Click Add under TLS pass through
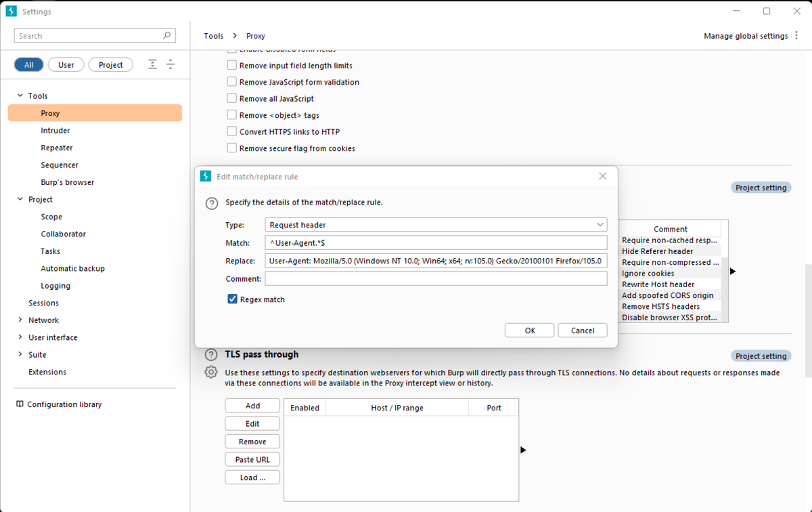 click(x=252, y=406)
